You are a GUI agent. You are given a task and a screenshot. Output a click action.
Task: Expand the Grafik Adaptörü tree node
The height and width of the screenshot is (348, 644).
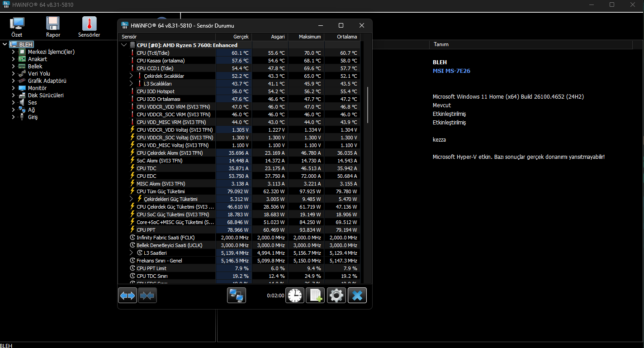(14, 81)
